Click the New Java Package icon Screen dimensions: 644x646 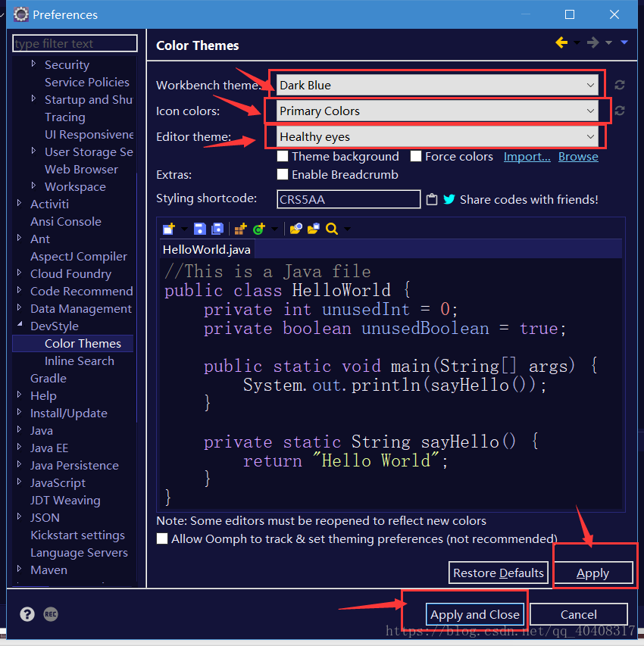tap(240, 229)
